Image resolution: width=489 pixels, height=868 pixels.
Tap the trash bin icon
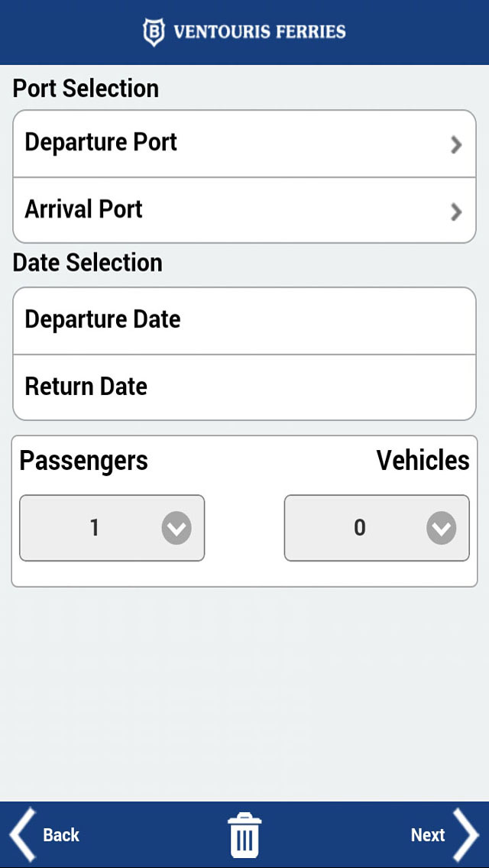[x=244, y=835]
